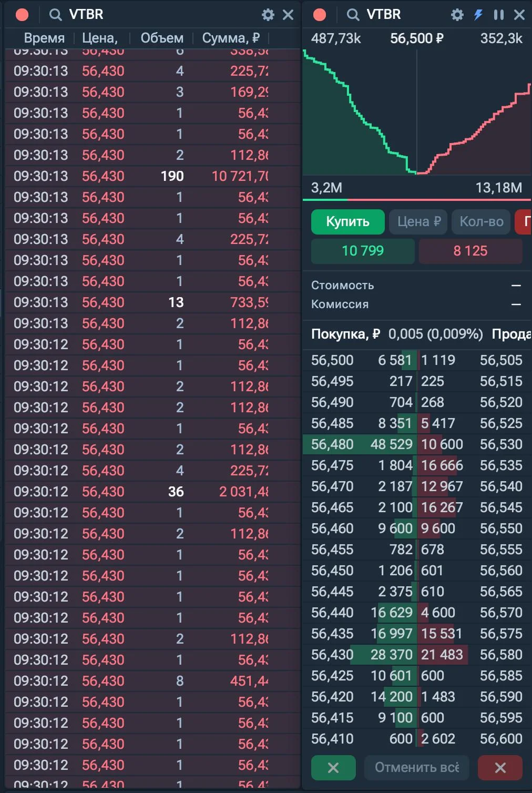Image resolution: width=532 pixels, height=793 pixels.
Task: Click bid price 56,500 in order book
Action: [332, 360]
